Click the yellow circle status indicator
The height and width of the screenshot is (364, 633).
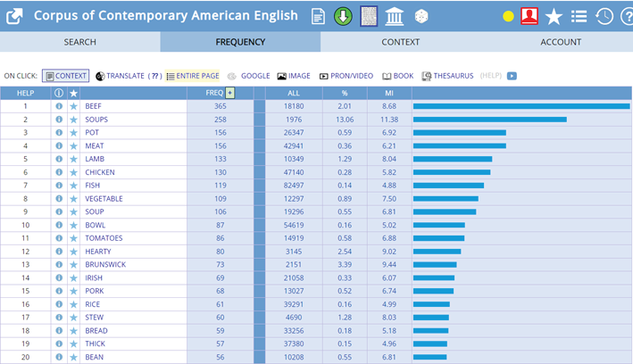pyautogui.click(x=508, y=16)
